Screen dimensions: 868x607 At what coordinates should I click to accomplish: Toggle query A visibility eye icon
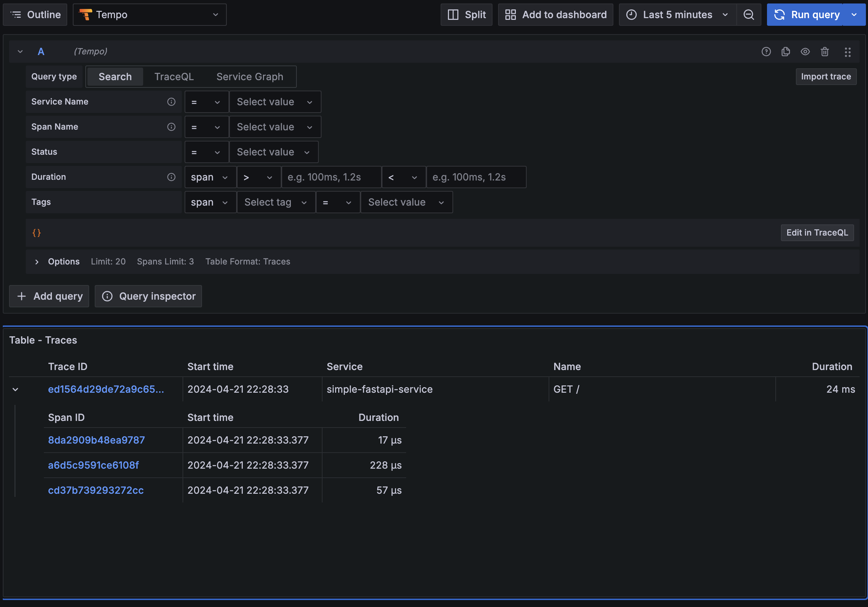point(805,52)
